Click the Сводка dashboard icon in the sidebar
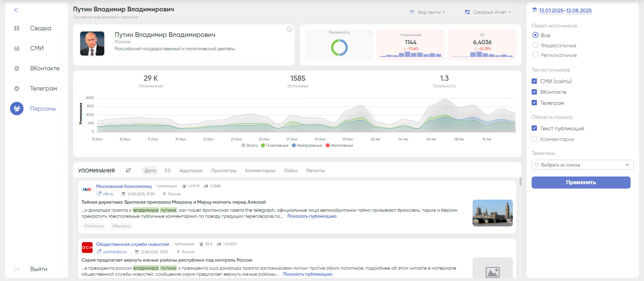 (x=17, y=28)
